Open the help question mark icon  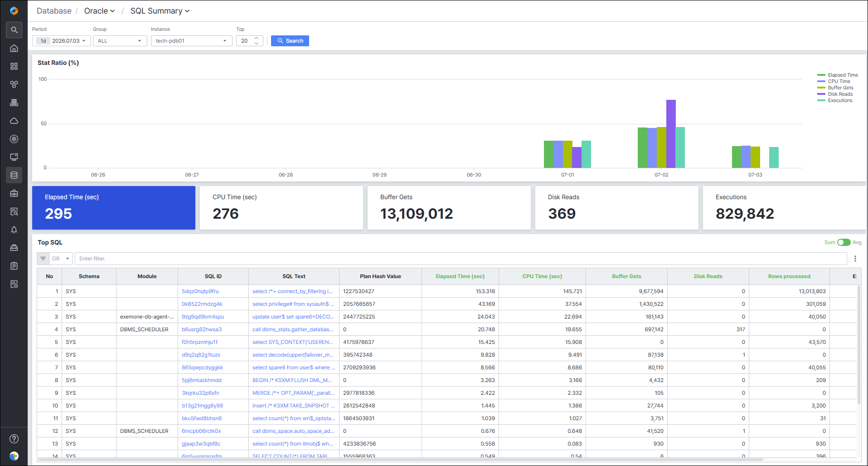coord(14,439)
